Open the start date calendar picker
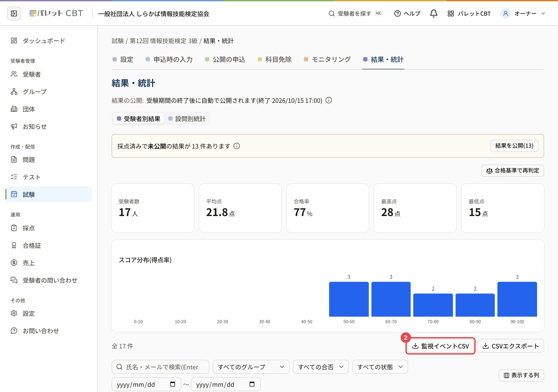558x392 pixels. coord(173,384)
